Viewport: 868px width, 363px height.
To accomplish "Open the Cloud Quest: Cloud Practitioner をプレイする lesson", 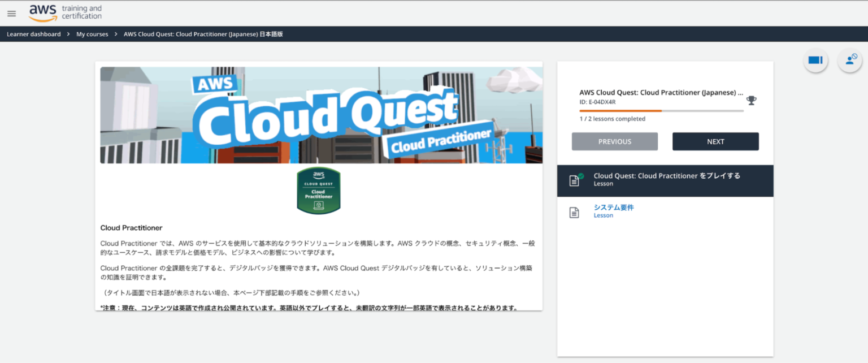I will pyautogui.click(x=667, y=176).
